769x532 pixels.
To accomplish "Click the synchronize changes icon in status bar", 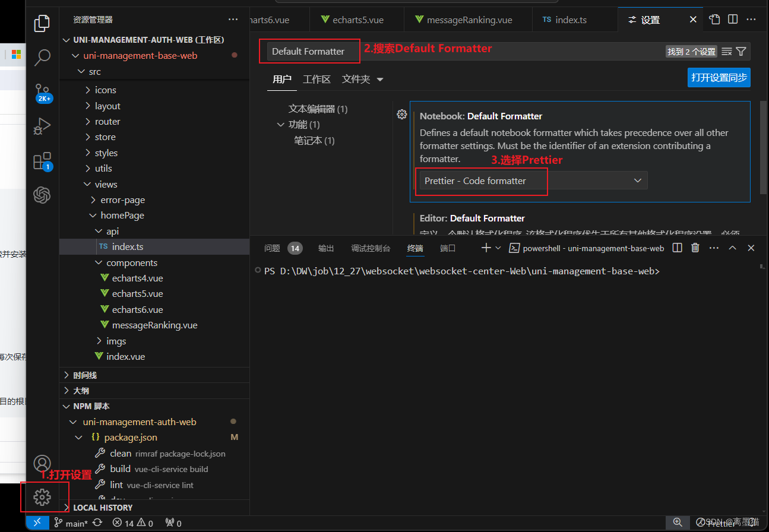I will tap(97, 523).
